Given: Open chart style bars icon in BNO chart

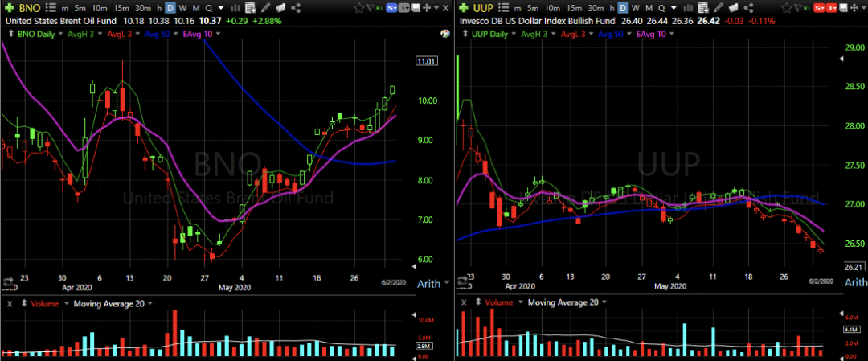Looking at the screenshot, I should click(x=235, y=8).
